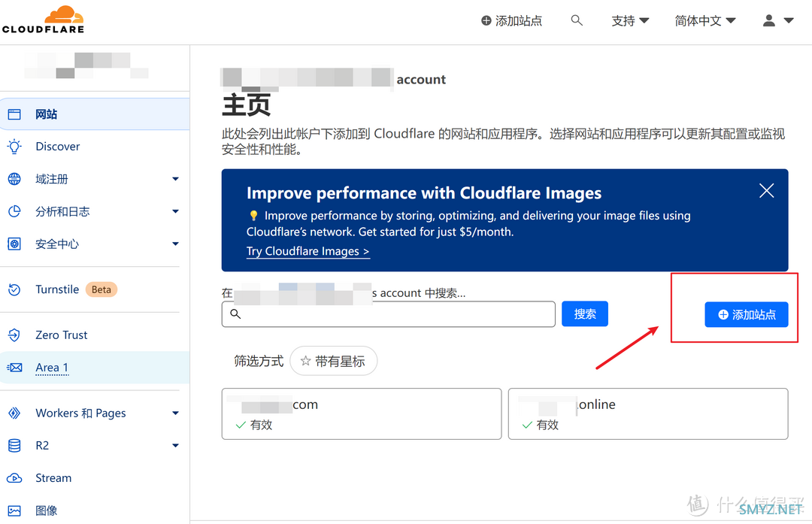Click the plus icon in top 添加站点
This screenshot has height=524, width=812.
486,21
